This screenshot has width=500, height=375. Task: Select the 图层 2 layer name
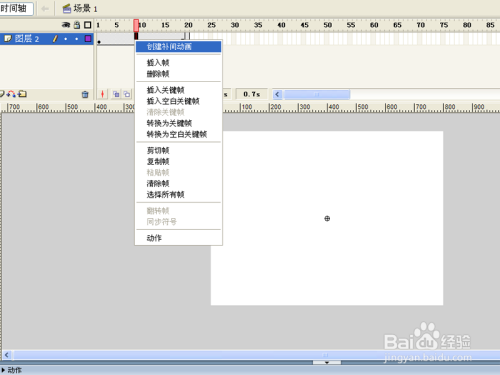click(x=27, y=39)
